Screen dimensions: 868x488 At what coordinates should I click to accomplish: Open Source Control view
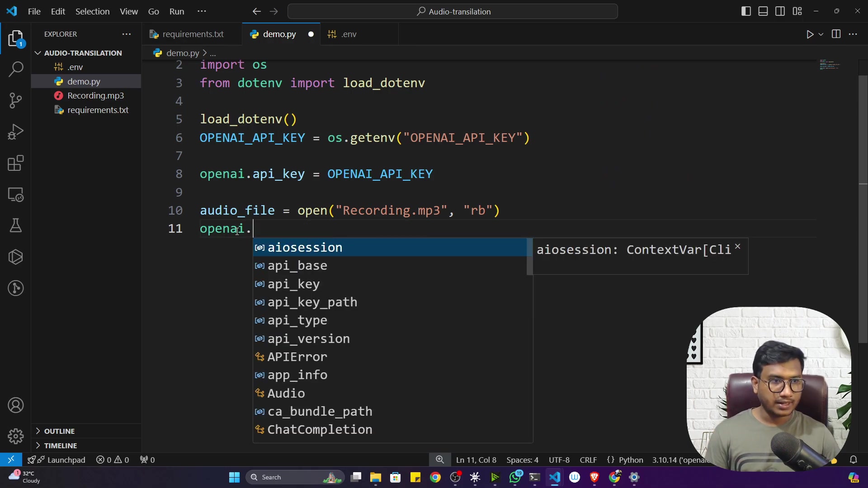coord(16,100)
